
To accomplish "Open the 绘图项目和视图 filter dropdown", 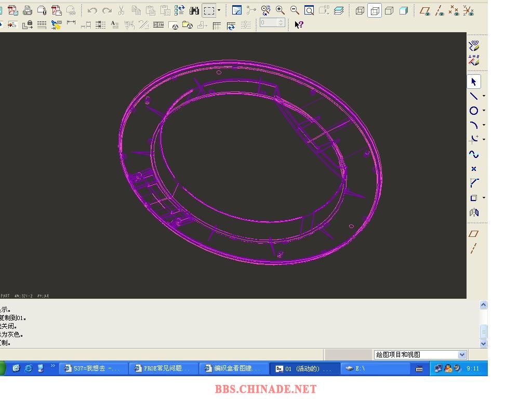I will 462,355.
